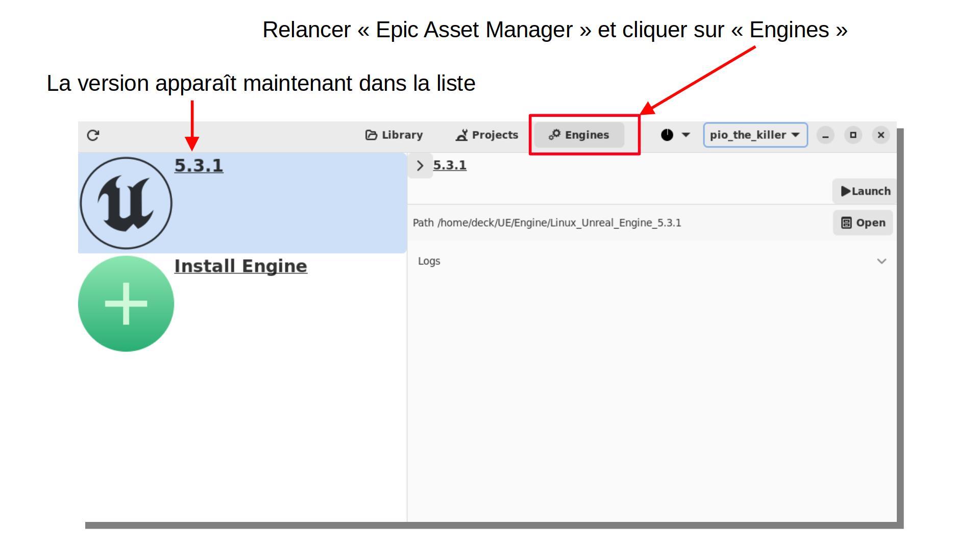Click the refresh icon in the header
This screenshot has width=980, height=551.
pos(93,135)
